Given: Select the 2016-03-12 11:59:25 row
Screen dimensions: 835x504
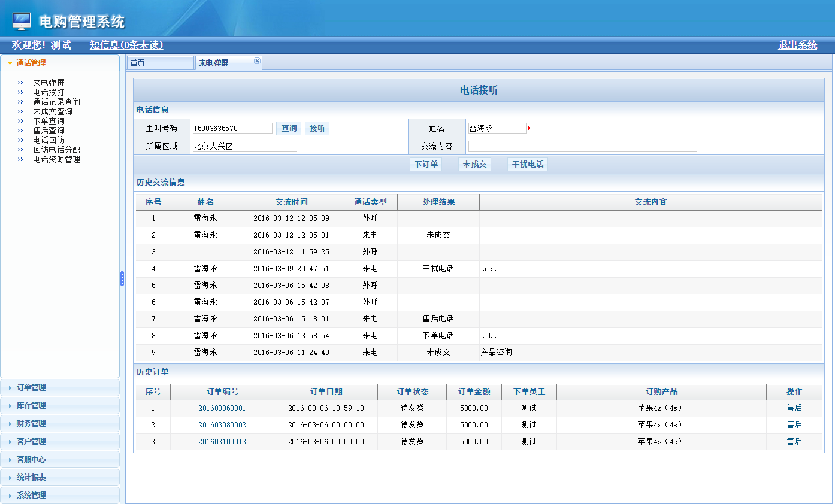Looking at the screenshot, I should click(479, 252).
